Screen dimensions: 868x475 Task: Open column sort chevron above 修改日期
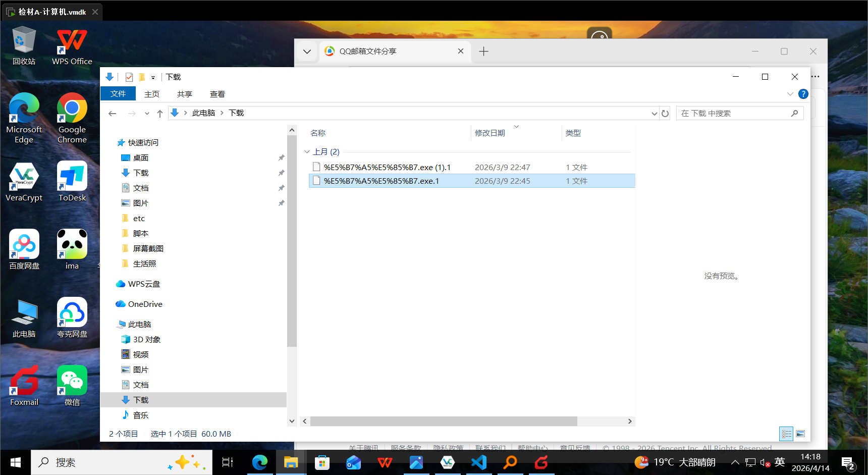coord(516,127)
